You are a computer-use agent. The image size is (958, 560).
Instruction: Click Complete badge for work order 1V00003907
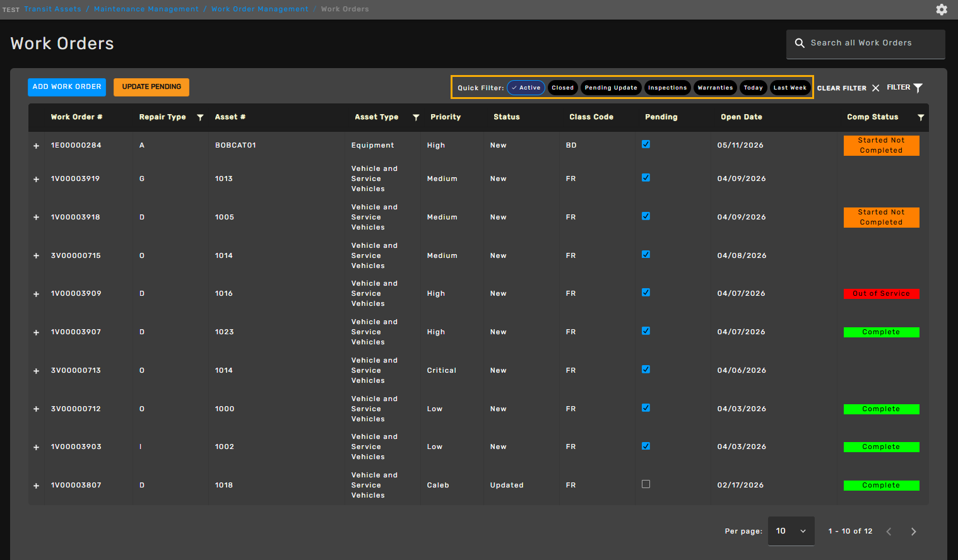click(x=881, y=332)
